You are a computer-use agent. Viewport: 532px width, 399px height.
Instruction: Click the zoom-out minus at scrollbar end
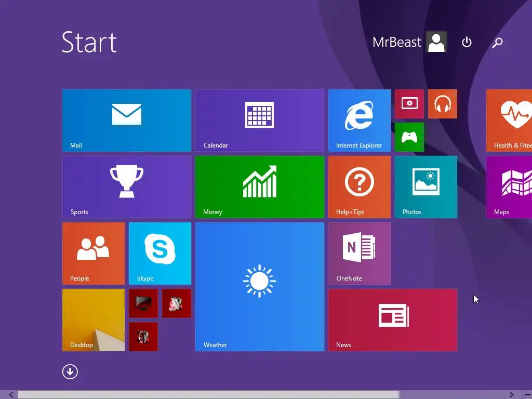[527, 395]
